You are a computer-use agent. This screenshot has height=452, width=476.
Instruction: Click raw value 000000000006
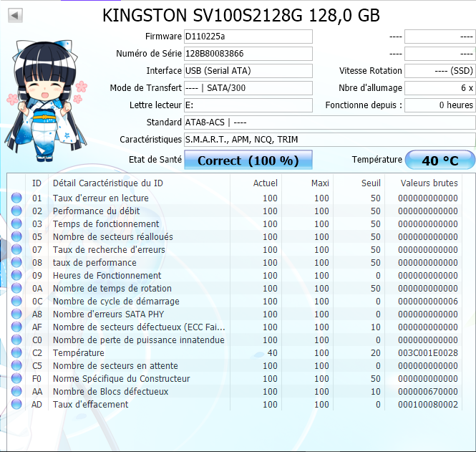point(428,302)
